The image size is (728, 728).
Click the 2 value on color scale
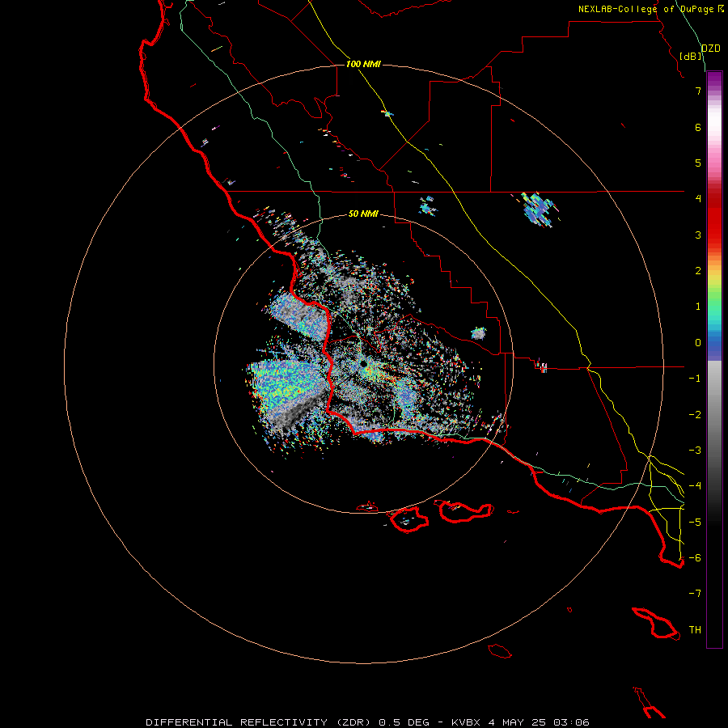(698, 271)
